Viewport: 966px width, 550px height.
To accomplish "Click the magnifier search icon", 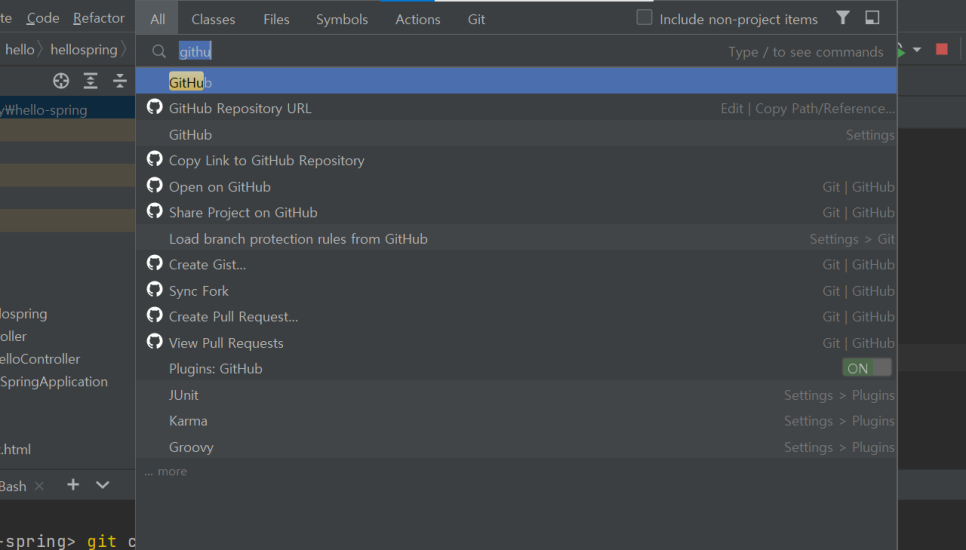I will (x=159, y=51).
